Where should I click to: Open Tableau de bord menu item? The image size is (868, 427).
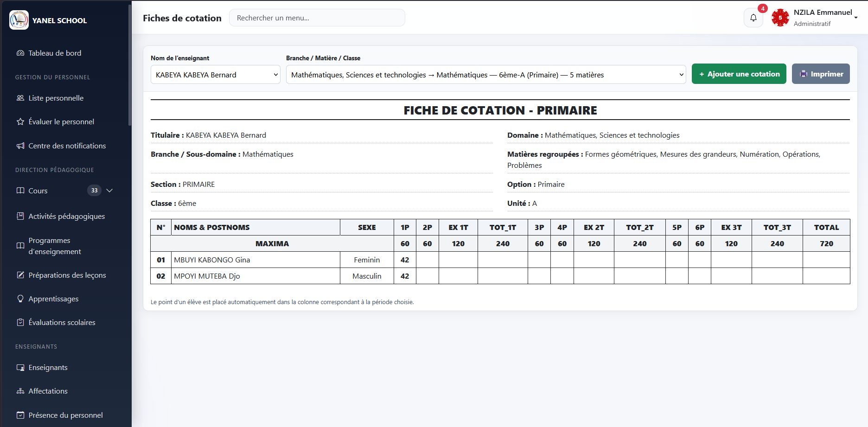click(x=65, y=53)
